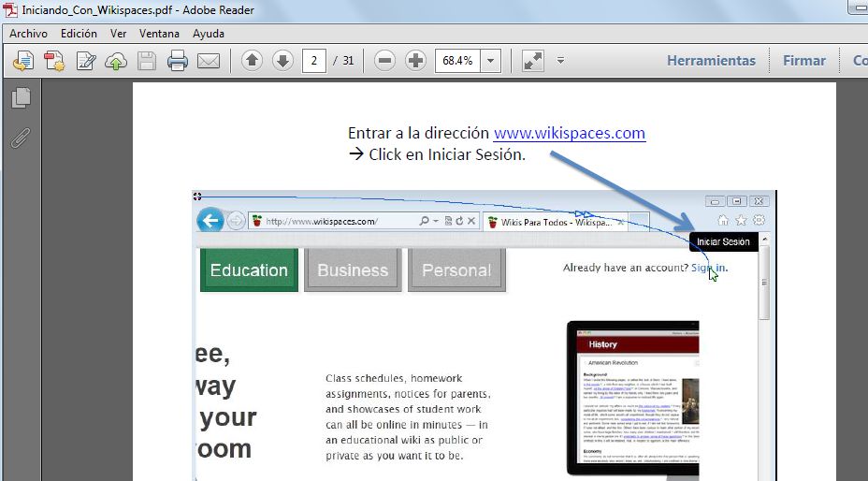
Task: Expand the toolbar options small arrow
Action: pyautogui.click(x=560, y=60)
